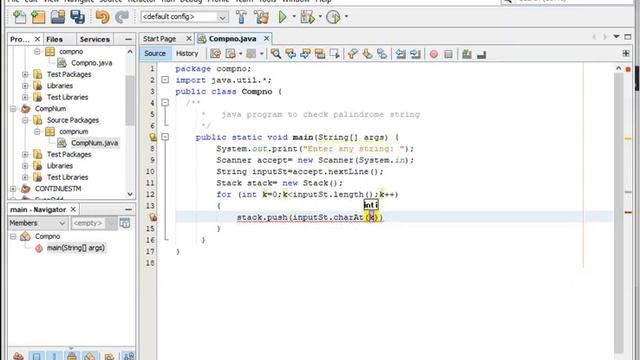This screenshot has width=640, height=360.
Task: Click the Build Project hammer icon
Action: click(241, 17)
